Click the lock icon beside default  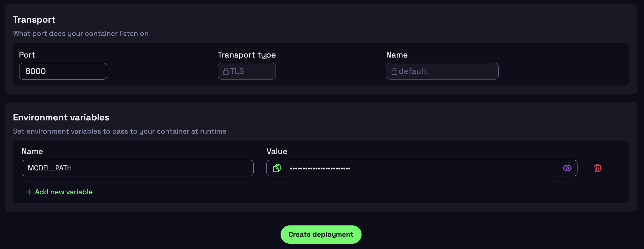pyautogui.click(x=394, y=71)
